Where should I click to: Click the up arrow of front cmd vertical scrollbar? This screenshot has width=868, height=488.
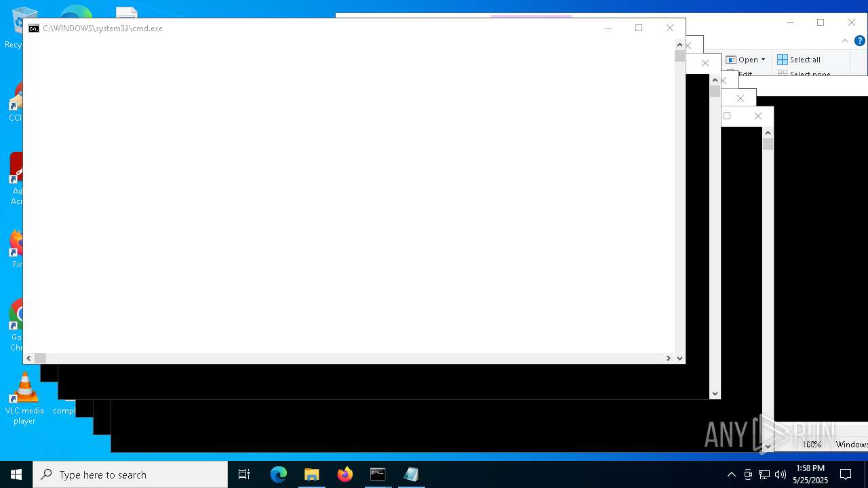pyautogui.click(x=679, y=45)
